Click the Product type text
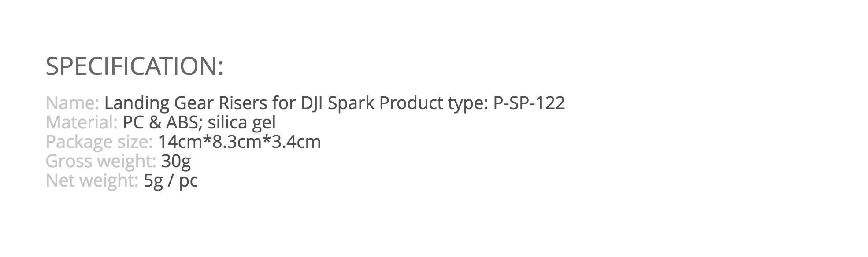This screenshot has width=868, height=257. (x=434, y=104)
